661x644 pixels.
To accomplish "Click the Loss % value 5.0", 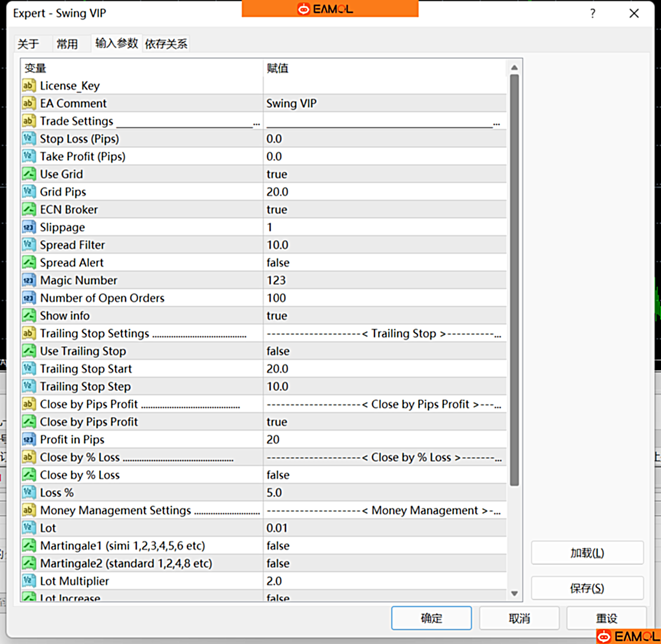I will coord(274,492).
